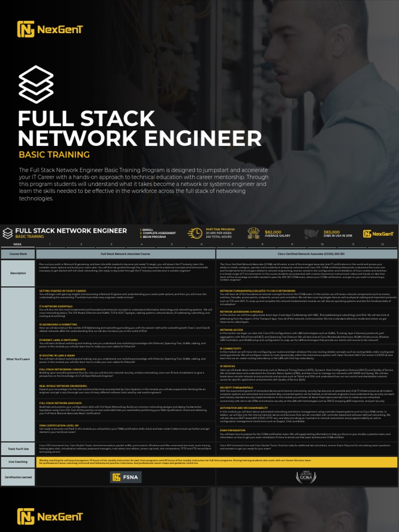The image size is (399, 532).
Task: Click the Tools You'll Use row label
Action: coord(18,449)
